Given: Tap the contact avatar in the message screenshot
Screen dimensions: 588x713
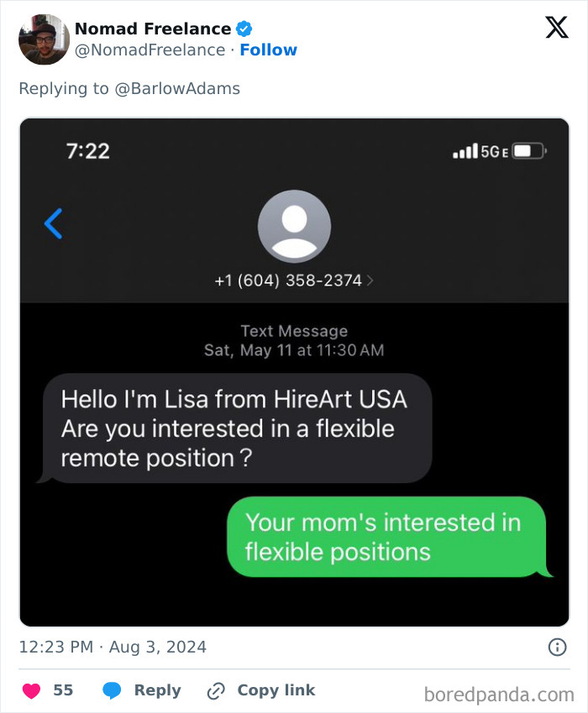Looking at the screenshot, I should pos(294,226).
